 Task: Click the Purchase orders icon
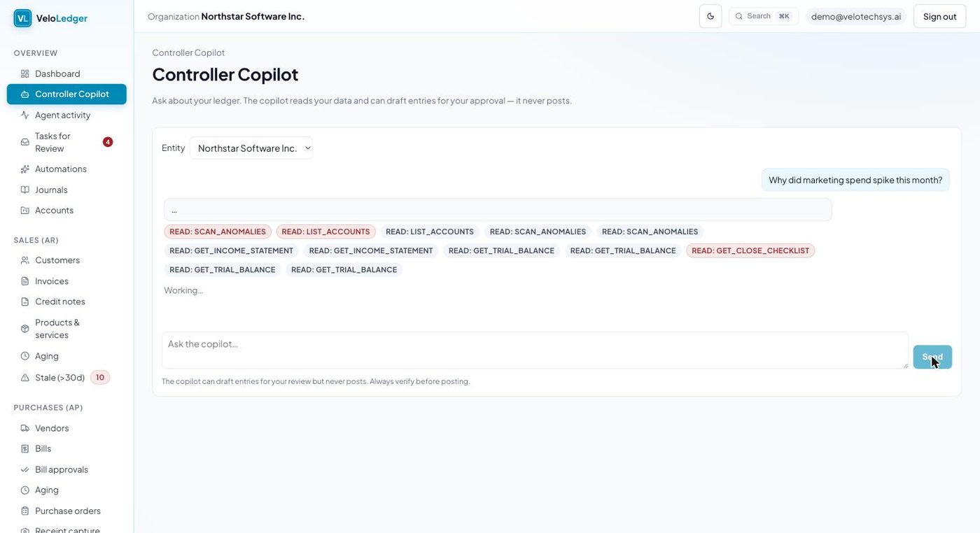[25, 511]
